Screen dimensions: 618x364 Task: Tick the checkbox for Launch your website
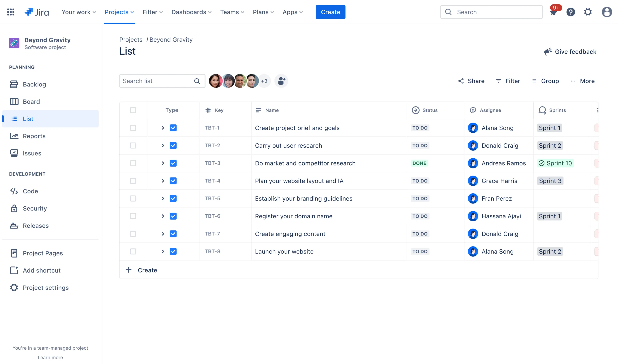[x=133, y=251]
